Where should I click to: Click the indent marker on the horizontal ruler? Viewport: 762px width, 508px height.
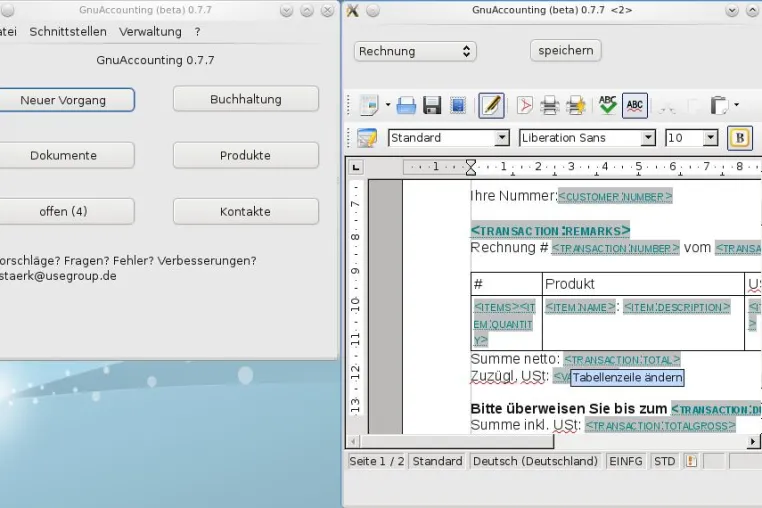point(470,167)
